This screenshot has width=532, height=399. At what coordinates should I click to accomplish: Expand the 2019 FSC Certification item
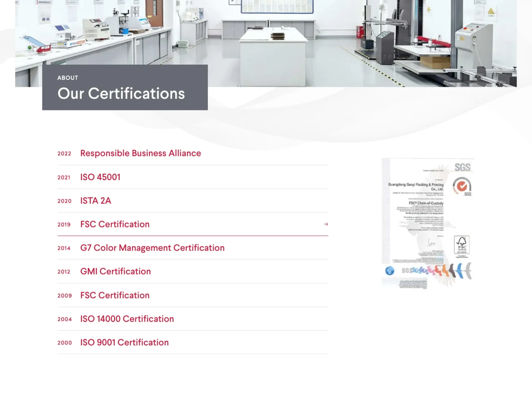coord(115,224)
